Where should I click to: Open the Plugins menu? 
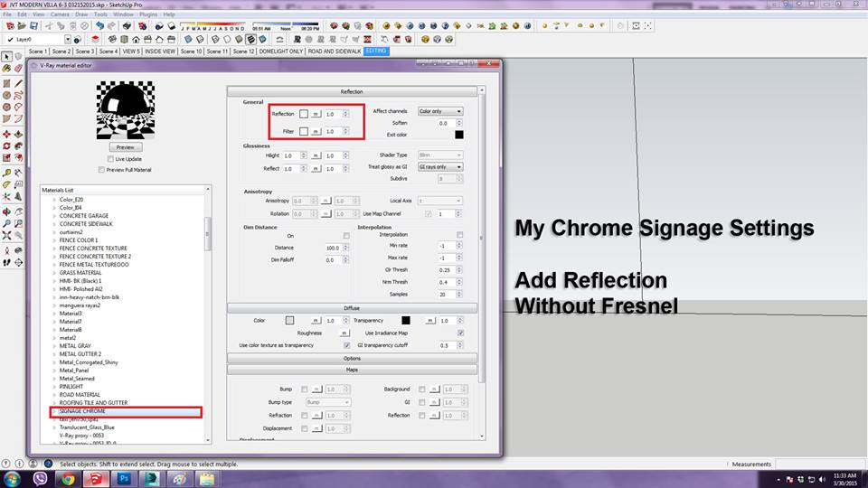tap(148, 14)
